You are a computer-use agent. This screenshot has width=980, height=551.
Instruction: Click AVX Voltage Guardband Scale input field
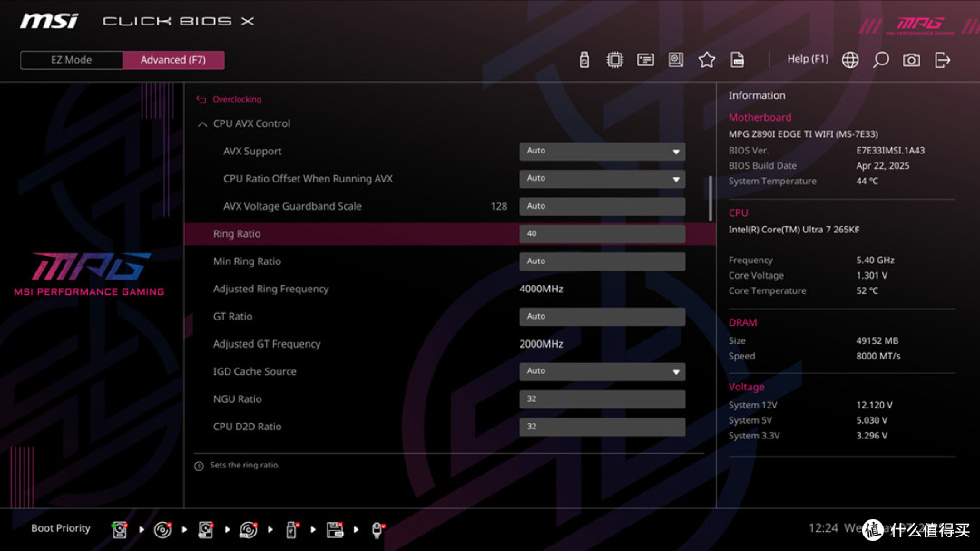click(x=602, y=206)
